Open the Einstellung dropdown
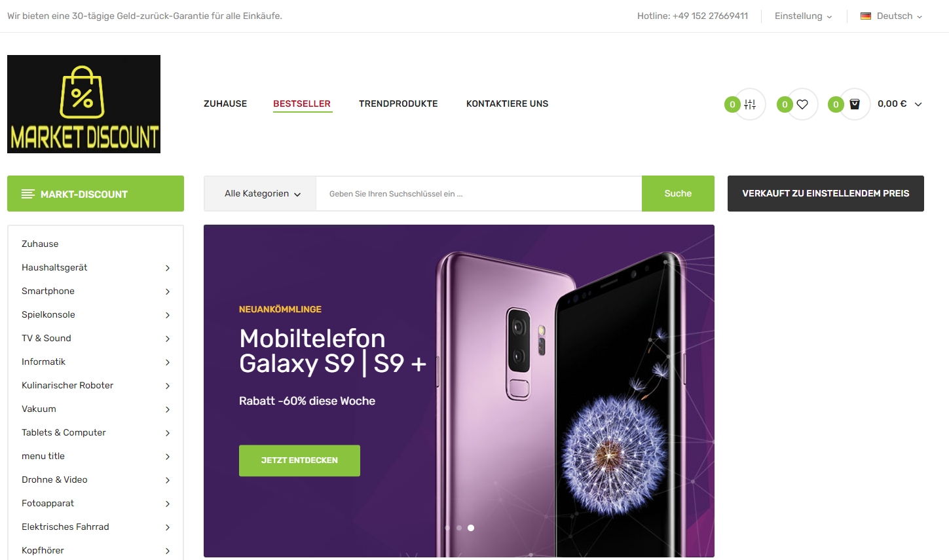 803,16
